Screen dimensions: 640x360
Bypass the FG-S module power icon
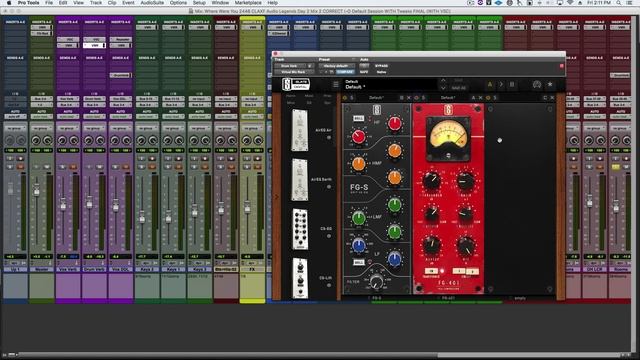[x=345, y=98]
